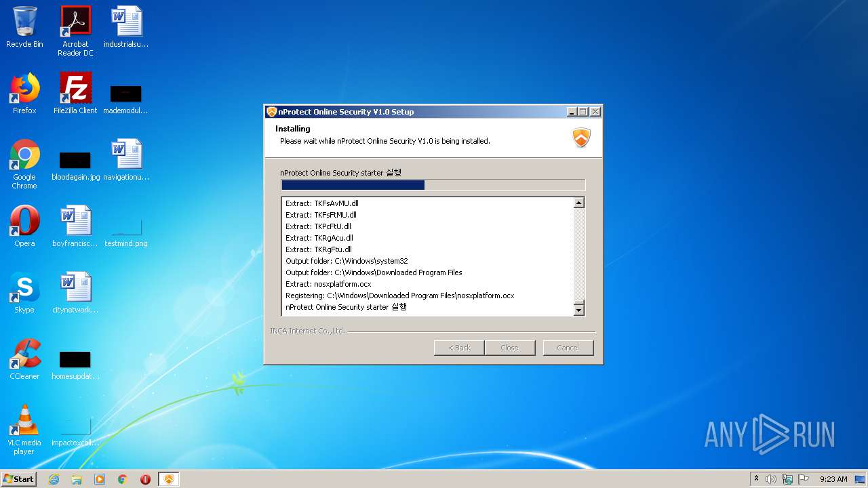Select the navigationu... Word document
Image resolution: width=868 pixels, height=488 pixels.
click(x=126, y=160)
